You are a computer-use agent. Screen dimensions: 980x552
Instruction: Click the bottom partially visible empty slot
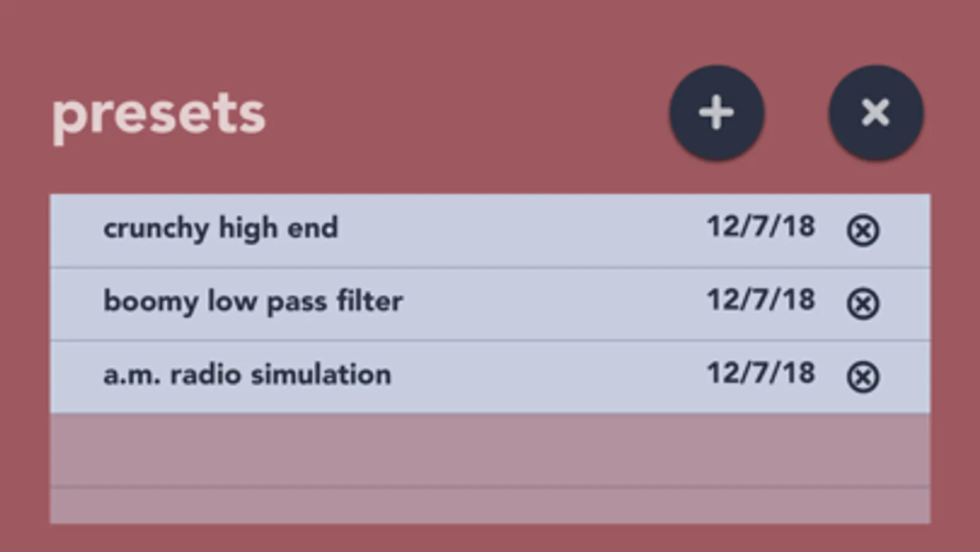(489, 506)
